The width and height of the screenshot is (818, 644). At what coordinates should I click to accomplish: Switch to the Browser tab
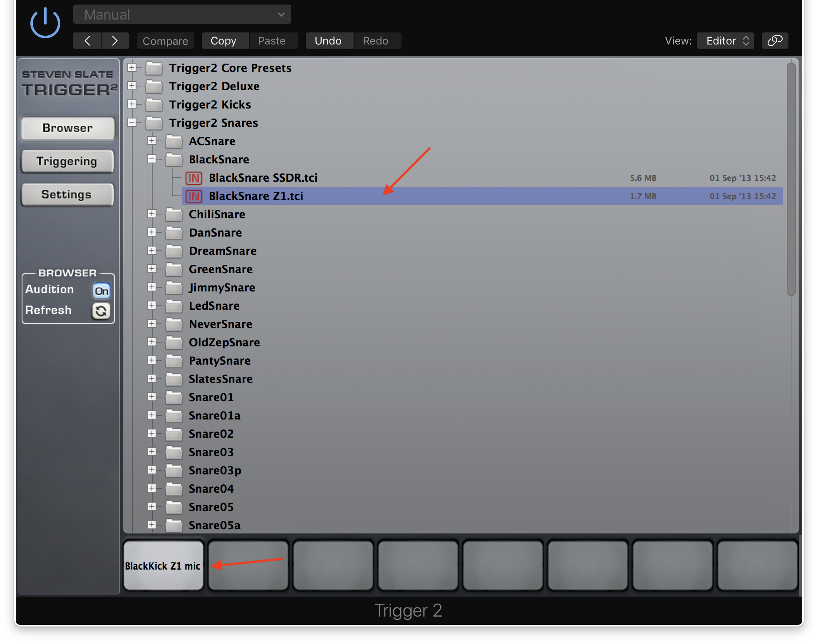(x=67, y=128)
